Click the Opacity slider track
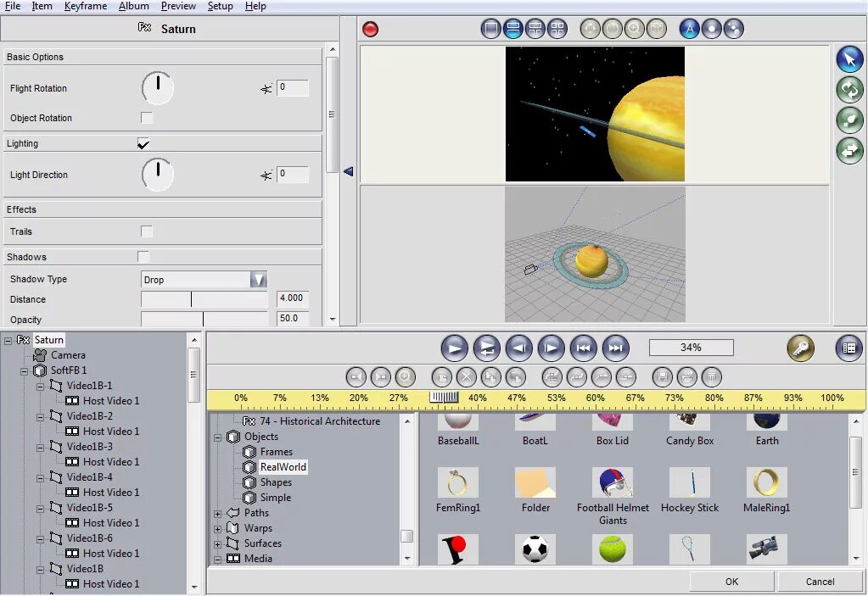Viewport: 868px width, 596px height. tap(204, 319)
